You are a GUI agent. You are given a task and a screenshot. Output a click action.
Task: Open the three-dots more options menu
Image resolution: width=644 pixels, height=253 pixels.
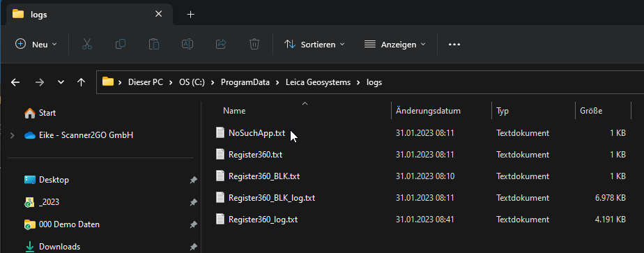[x=454, y=45]
